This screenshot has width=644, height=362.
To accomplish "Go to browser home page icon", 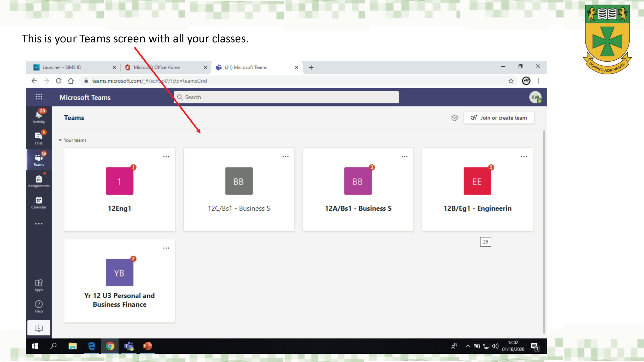I will tap(71, 81).
